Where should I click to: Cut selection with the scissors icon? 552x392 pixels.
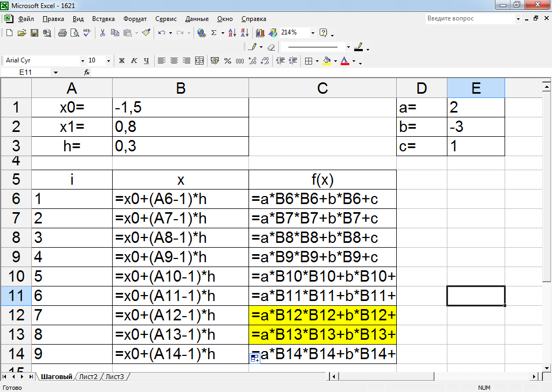coord(102,33)
